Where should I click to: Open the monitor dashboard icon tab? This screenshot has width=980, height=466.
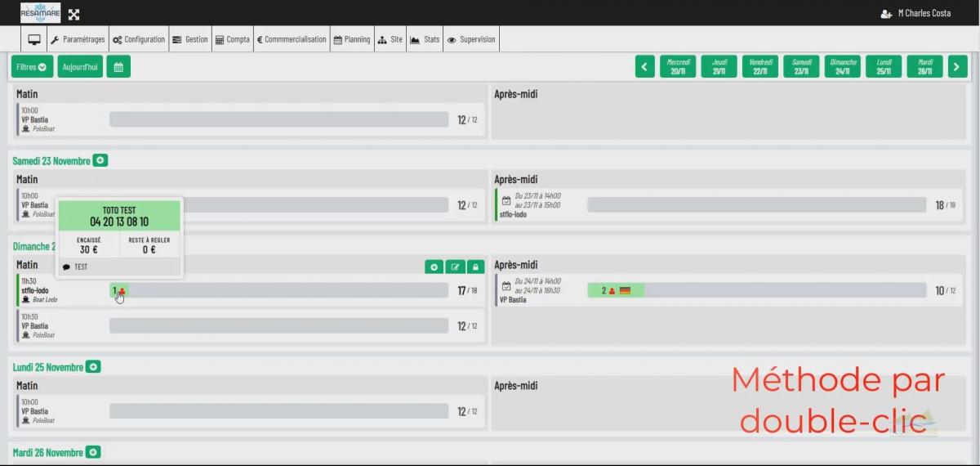point(34,39)
